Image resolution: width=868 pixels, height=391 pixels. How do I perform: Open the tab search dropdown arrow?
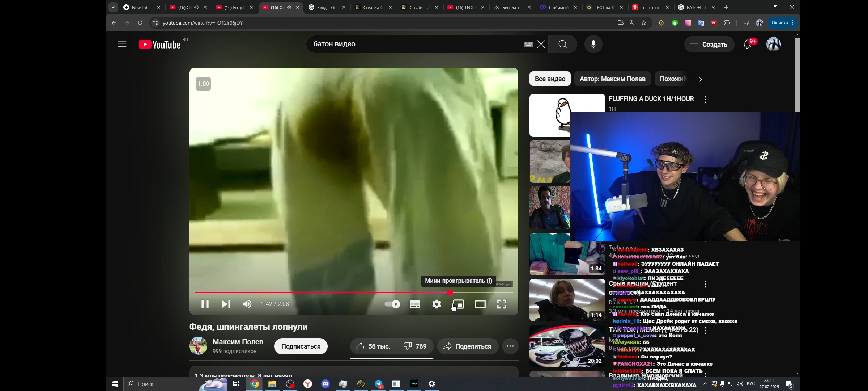(113, 7)
